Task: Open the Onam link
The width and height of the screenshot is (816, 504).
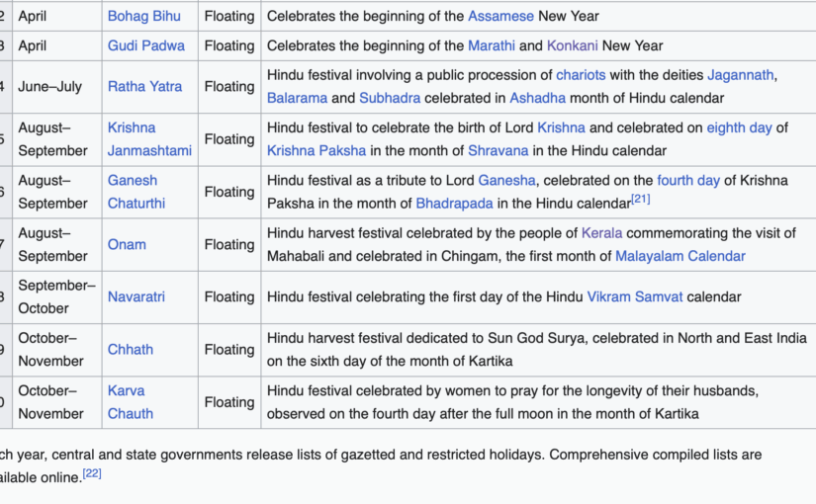Action: (127, 244)
